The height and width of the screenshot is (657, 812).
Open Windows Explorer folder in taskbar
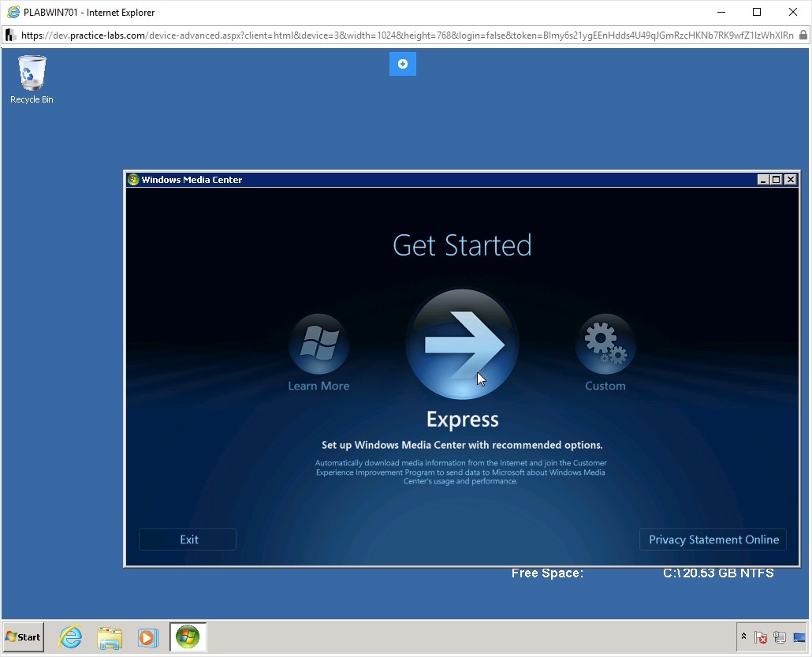[110, 636]
